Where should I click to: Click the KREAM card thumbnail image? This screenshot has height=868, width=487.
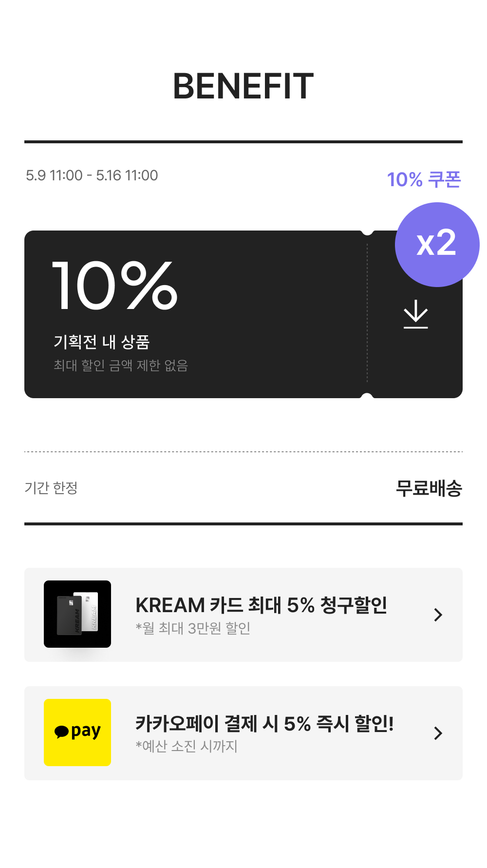pyautogui.click(x=77, y=614)
